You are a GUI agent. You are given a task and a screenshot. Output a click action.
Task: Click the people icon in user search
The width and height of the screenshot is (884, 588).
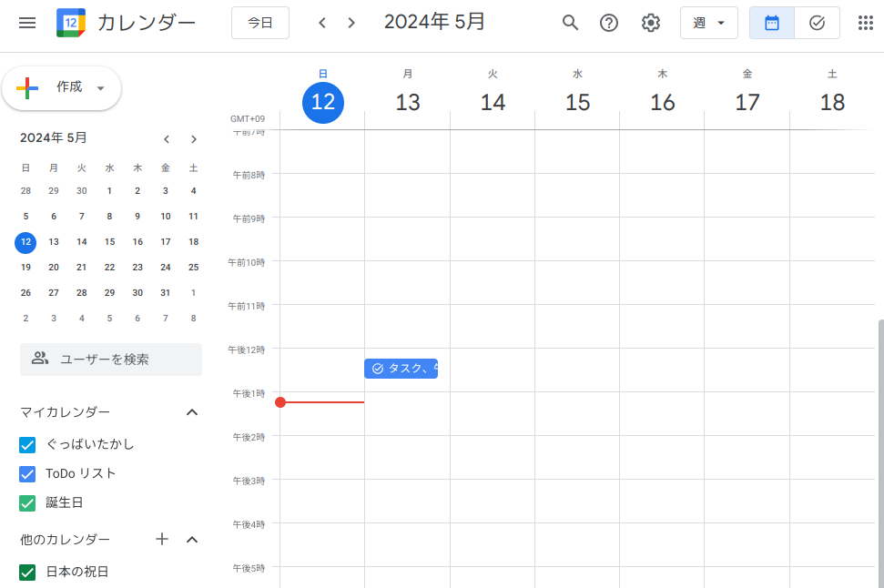[x=39, y=359]
